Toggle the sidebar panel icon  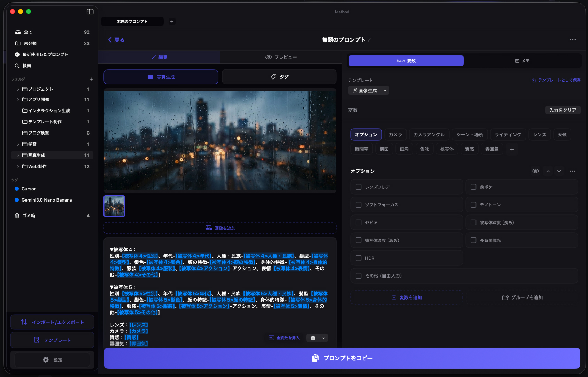tap(90, 12)
